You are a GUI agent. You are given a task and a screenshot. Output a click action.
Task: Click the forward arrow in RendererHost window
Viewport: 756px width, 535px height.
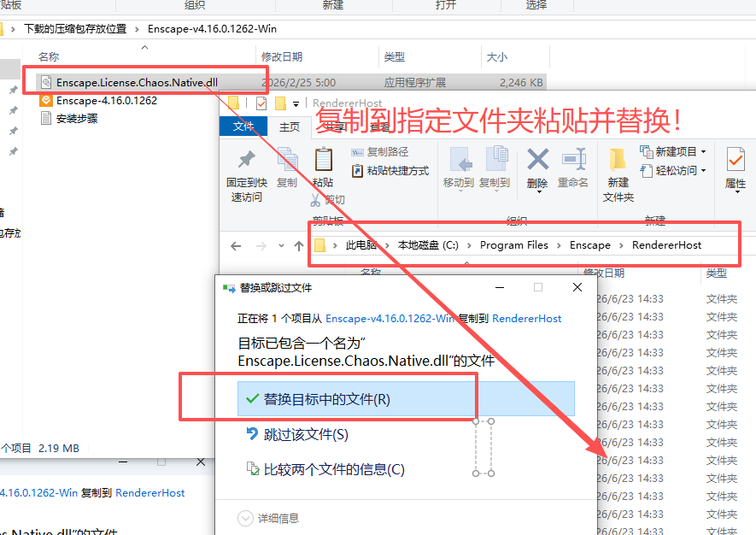coord(261,246)
